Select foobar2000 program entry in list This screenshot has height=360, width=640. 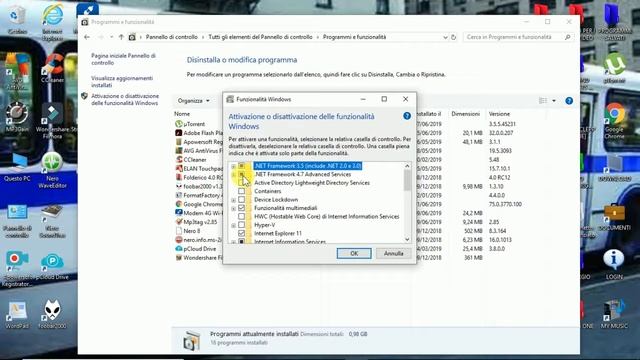click(x=199, y=187)
